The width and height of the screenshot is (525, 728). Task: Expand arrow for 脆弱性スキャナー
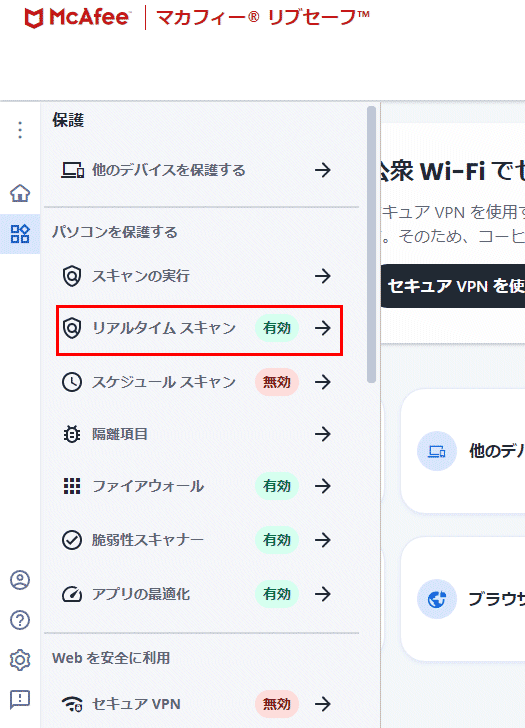pyautogui.click(x=323, y=540)
